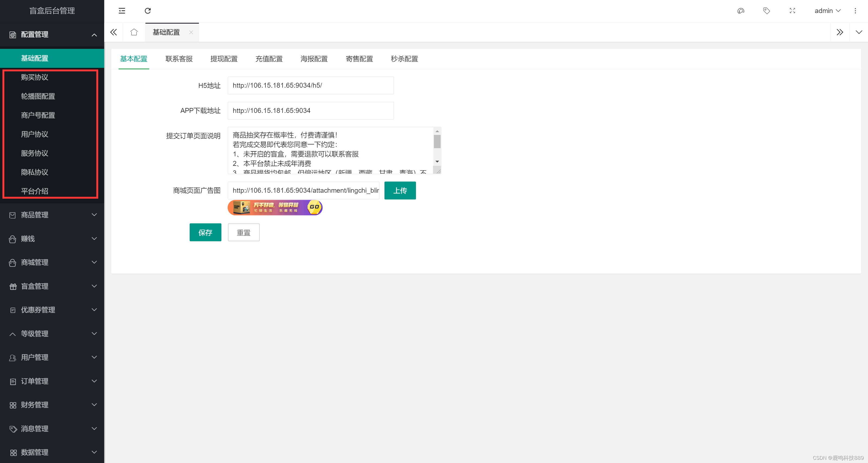The image size is (868, 463).
Task: Click the home tab icon
Action: 134,32
